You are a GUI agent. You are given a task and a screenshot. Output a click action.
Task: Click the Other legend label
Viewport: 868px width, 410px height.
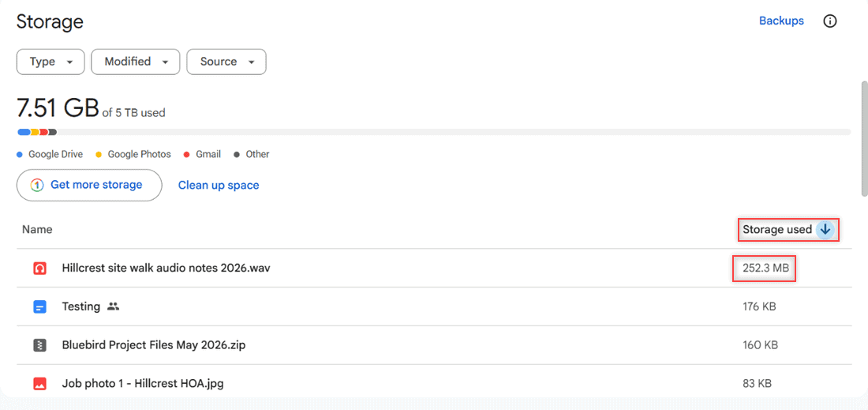(x=257, y=154)
